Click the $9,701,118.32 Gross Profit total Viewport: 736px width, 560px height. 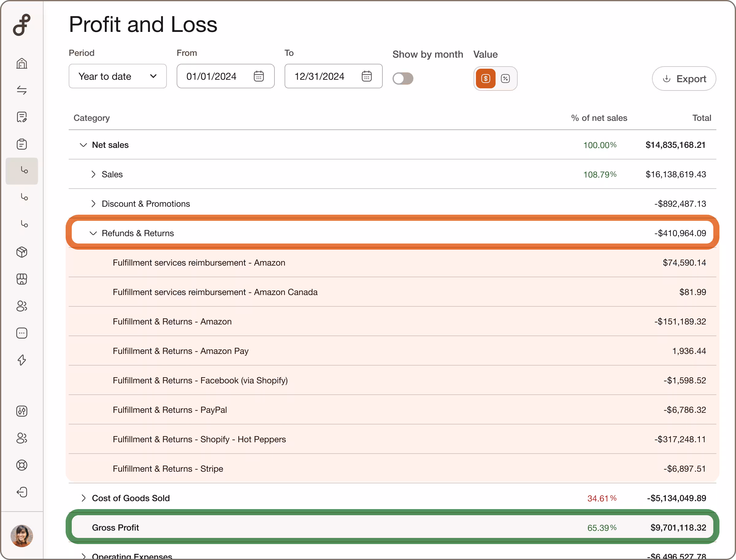678,528
